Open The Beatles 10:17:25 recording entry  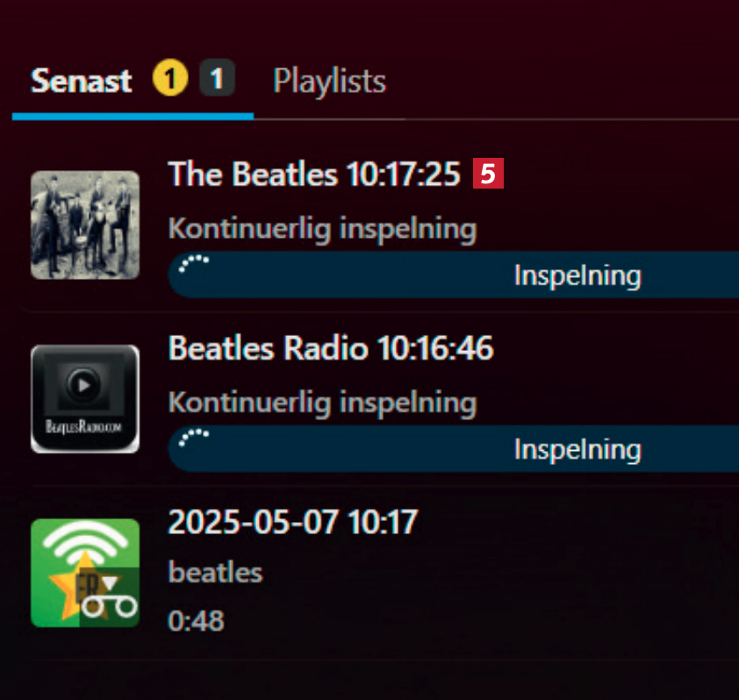point(314,175)
